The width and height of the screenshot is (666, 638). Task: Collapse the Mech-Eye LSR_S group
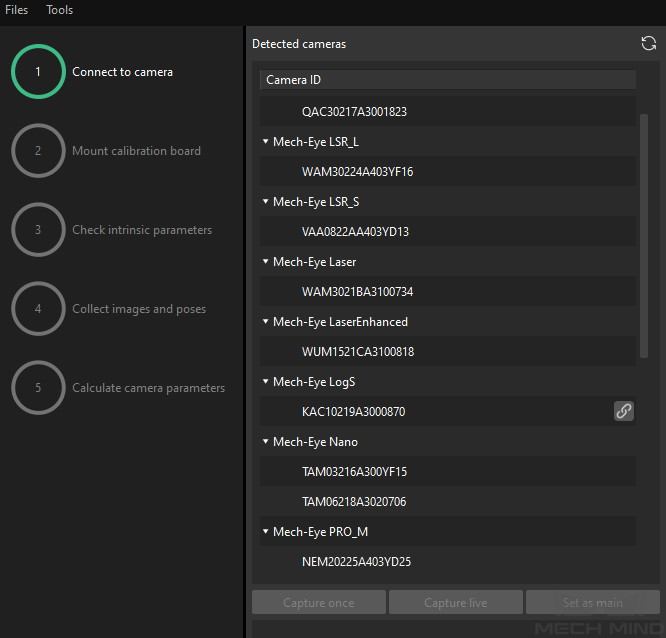coord(265,201)
